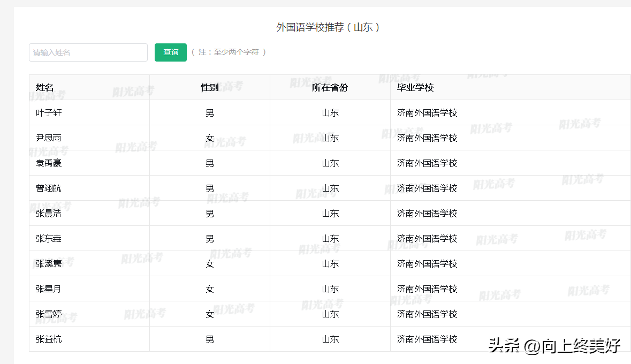Select the name 尹思雨 in the table
Screen dimensions: 631x364
pos(49,138)
